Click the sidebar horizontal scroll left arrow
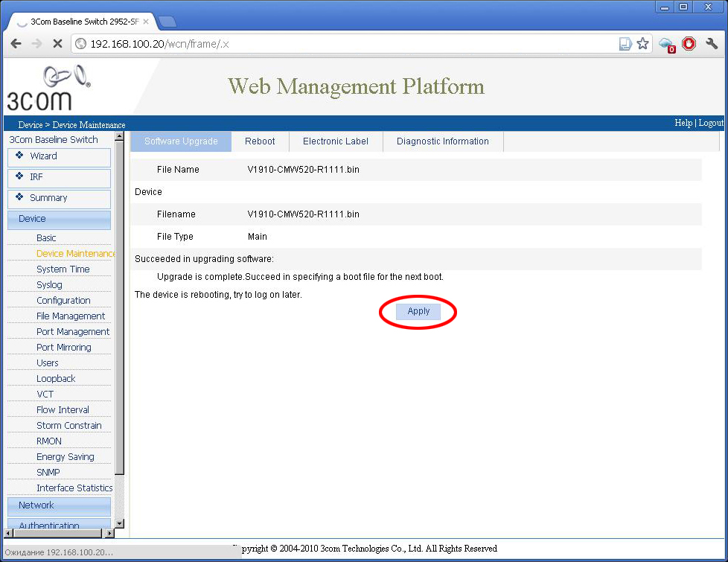The height and width of the screenshot is (562, 728). [8, 534]
